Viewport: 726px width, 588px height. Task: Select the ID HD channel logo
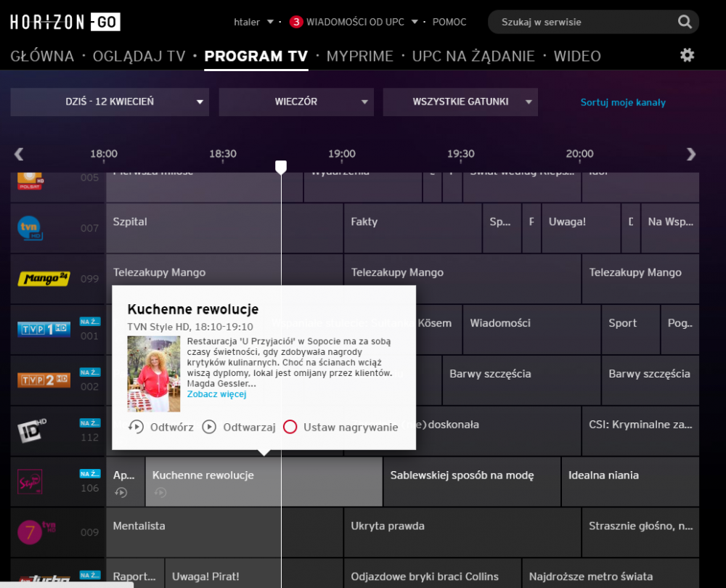click(32, 430)
